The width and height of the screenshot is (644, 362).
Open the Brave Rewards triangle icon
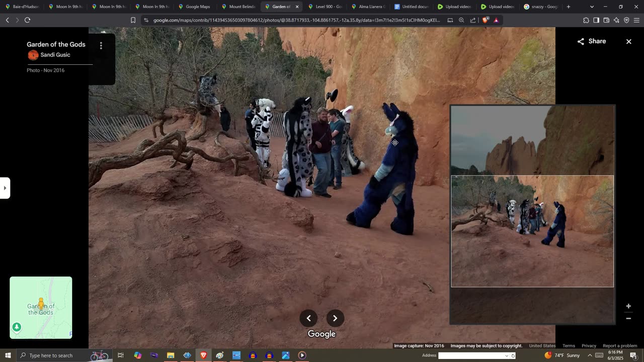(496, 20)
